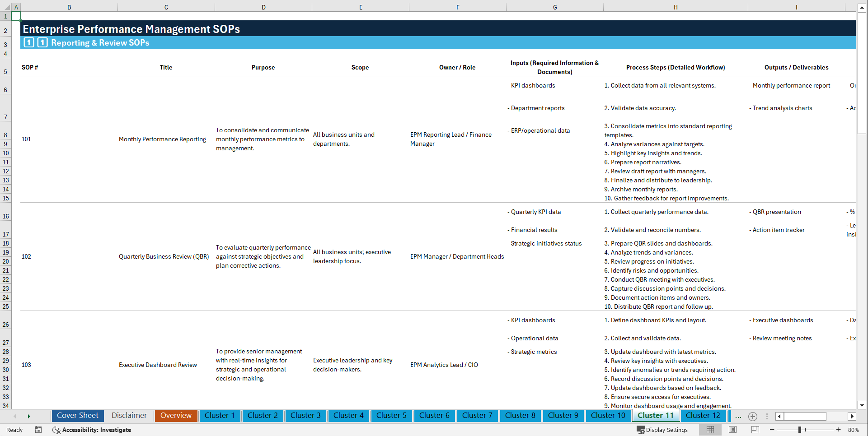The width and height of the screenshot is (868, 436).
Task: Open Display Settings in status bar
Action: [662, 430]
